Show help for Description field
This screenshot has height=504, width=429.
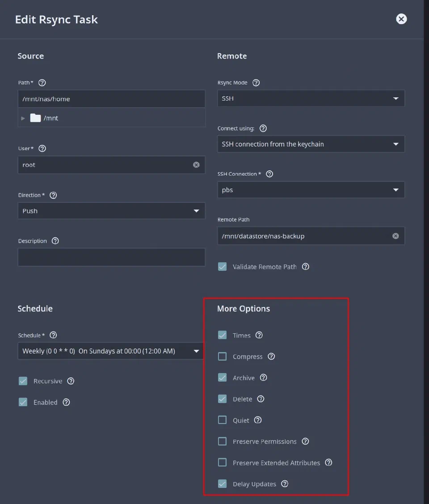55,241
